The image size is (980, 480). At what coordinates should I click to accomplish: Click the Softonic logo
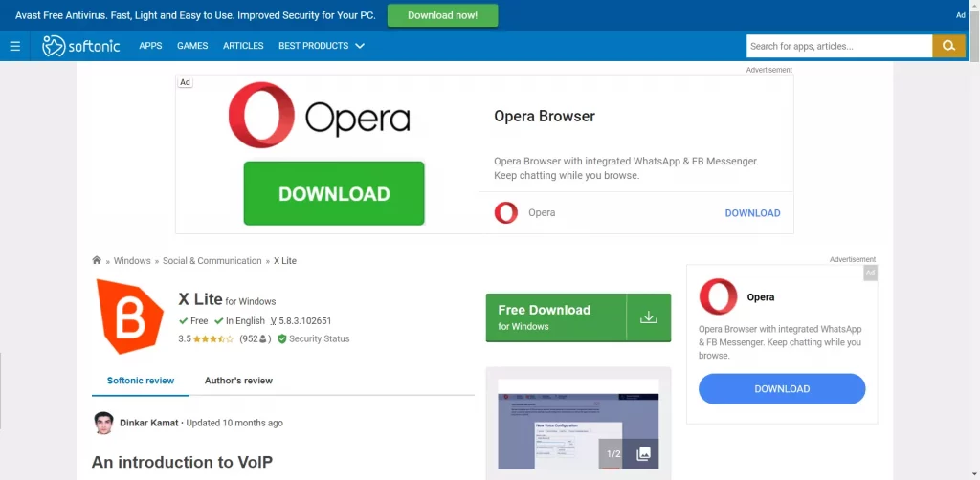point(81,46)
